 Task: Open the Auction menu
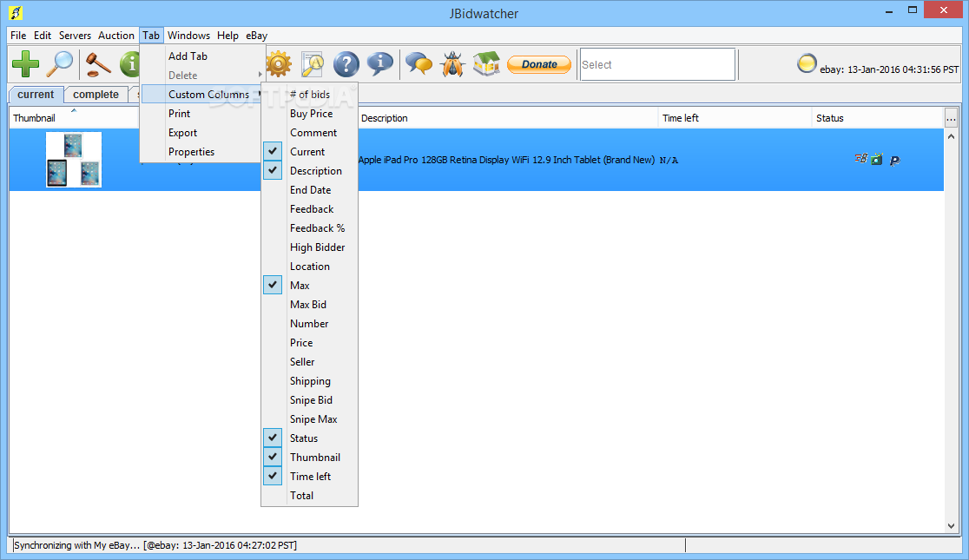[116, 36]
